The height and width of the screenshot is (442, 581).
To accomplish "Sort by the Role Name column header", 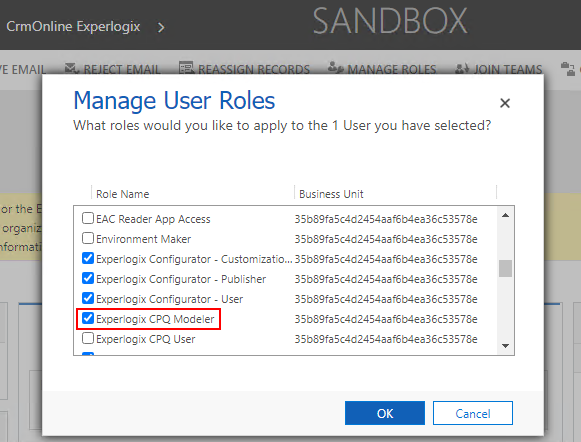I will click(x=123, y=194).
